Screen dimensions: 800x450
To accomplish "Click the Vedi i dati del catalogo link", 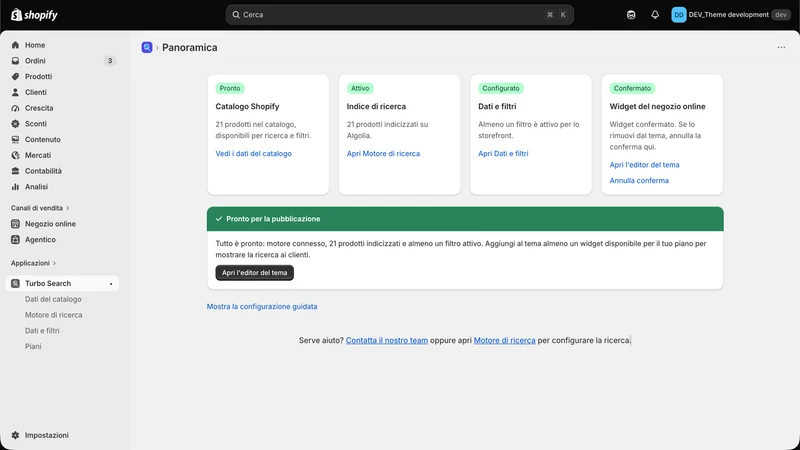I will (254, 154).
